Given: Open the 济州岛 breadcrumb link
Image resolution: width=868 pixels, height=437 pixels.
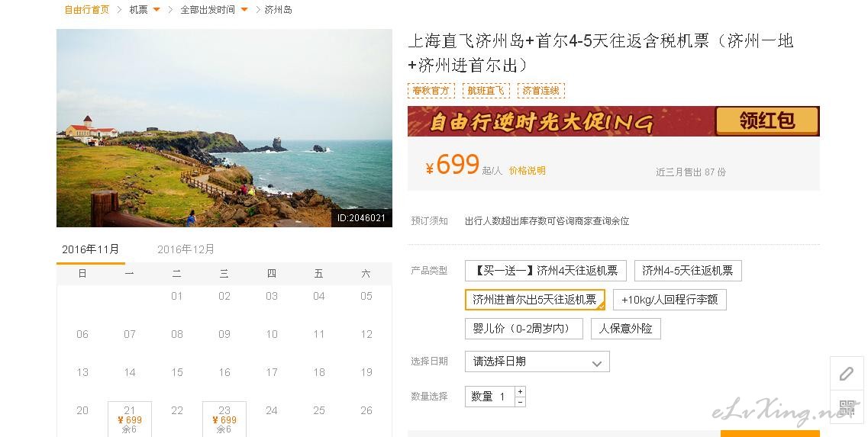Looking at the screenshot, I should (x=279, y=10).
